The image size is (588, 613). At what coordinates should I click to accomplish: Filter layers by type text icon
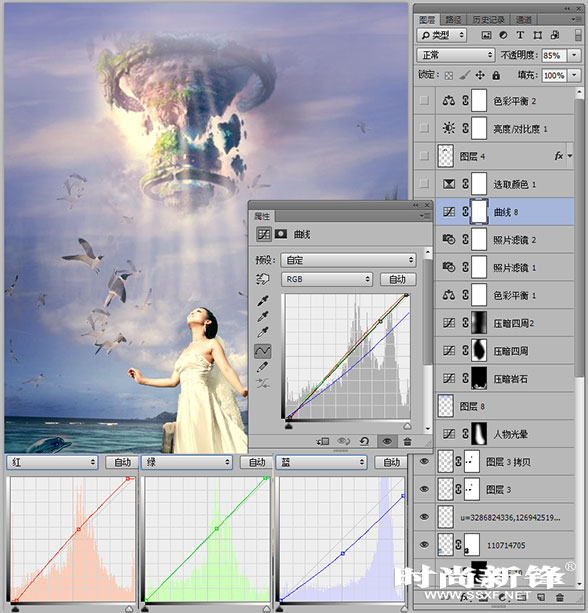(520, 35)
